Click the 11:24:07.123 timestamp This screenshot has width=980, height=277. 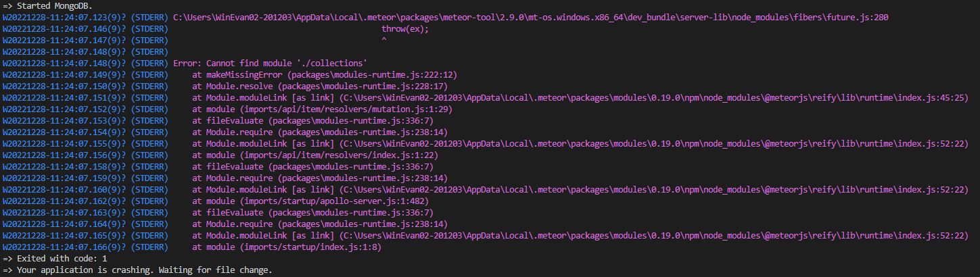click(52, 18)
